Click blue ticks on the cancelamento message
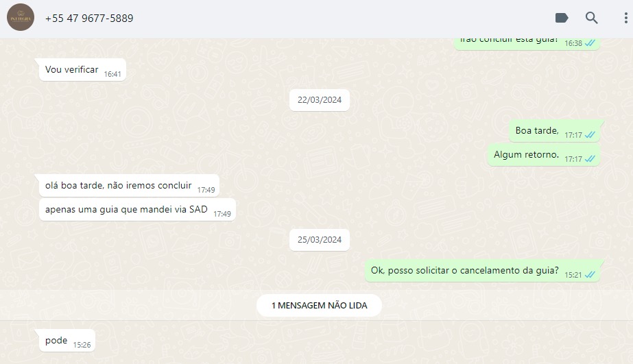This screenshot has width=633, height=364. [590, 275]
